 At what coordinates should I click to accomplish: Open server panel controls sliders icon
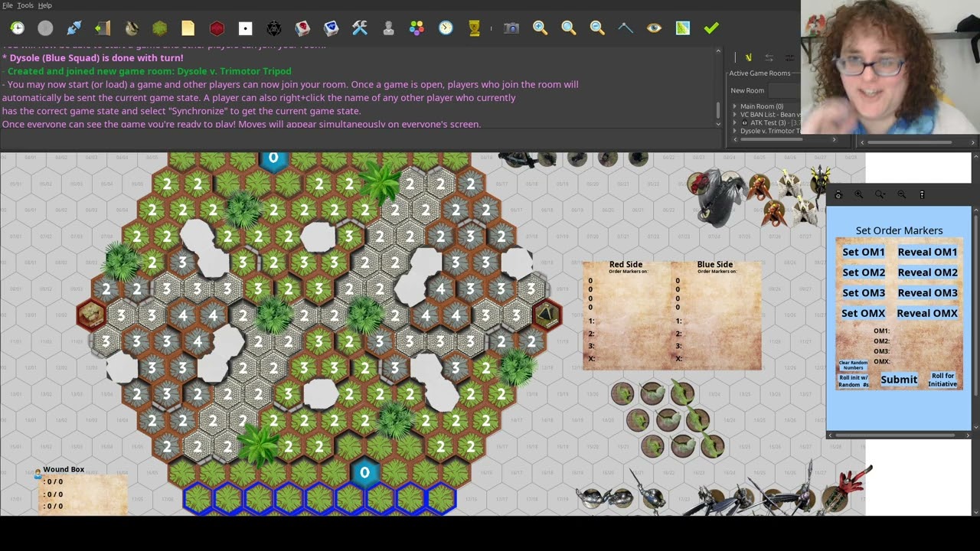789,57
